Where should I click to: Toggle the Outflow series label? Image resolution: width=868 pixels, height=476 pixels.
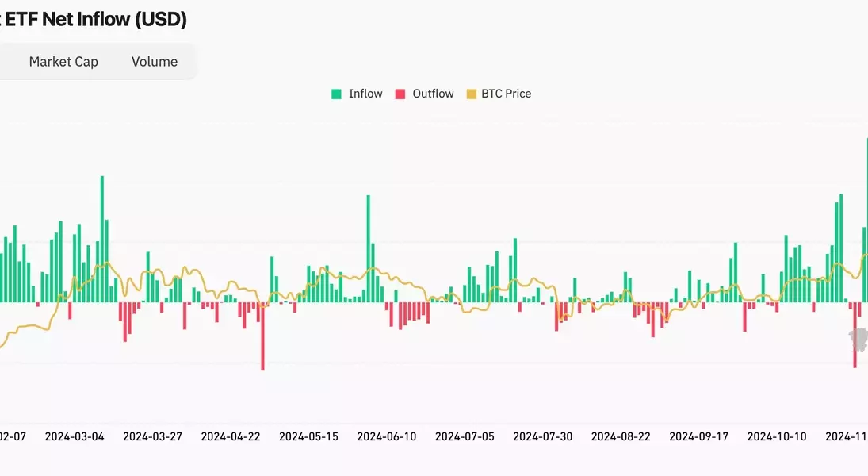(x=433, y=94)
